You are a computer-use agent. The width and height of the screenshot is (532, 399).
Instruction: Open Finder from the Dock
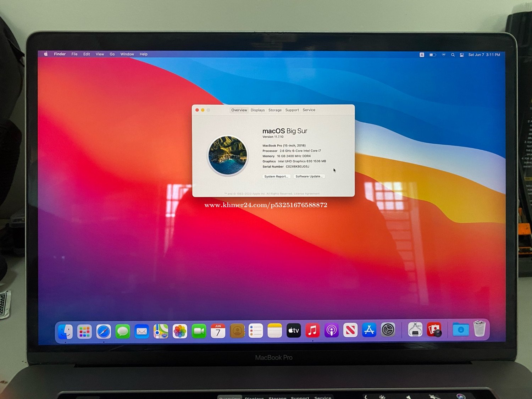pos(66,332)
